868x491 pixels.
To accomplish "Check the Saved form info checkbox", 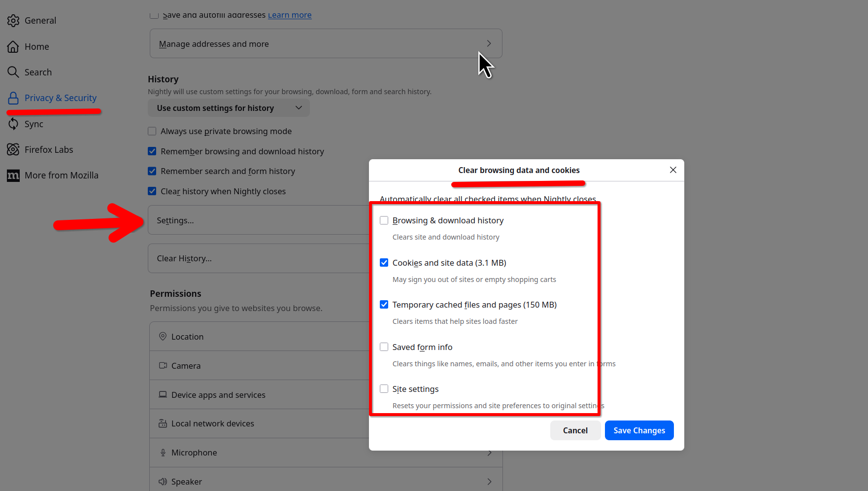I will pyautogui.click(x=384, y=347).
